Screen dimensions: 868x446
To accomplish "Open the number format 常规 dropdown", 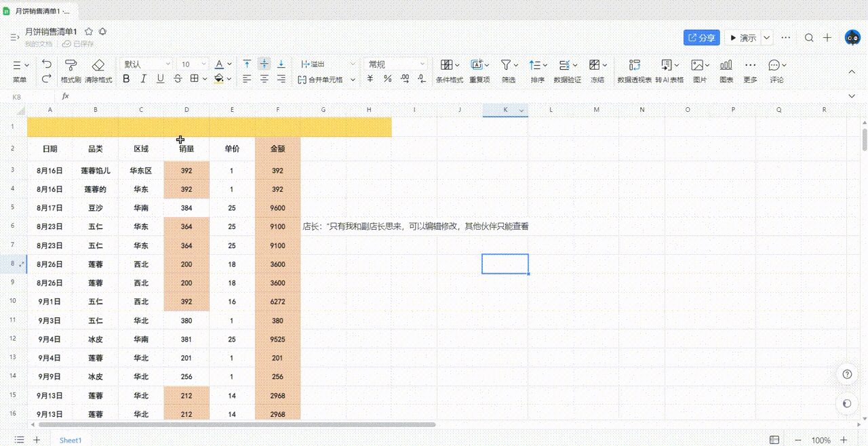I will [396, 64].
